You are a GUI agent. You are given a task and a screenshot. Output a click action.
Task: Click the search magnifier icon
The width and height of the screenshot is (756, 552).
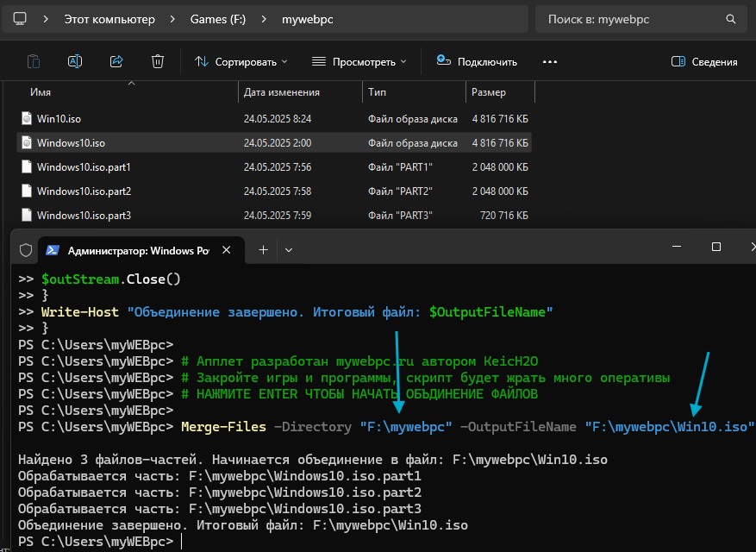(731, 19)
